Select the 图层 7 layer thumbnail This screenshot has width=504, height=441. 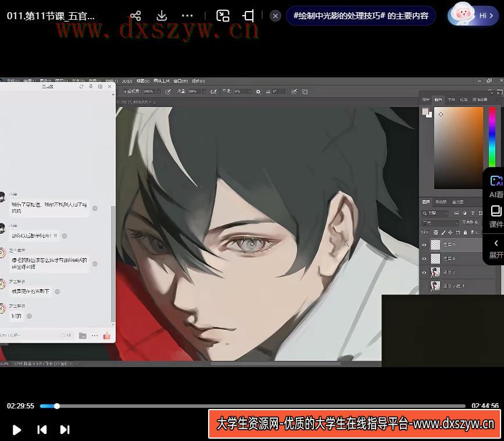tap(435, 272)
